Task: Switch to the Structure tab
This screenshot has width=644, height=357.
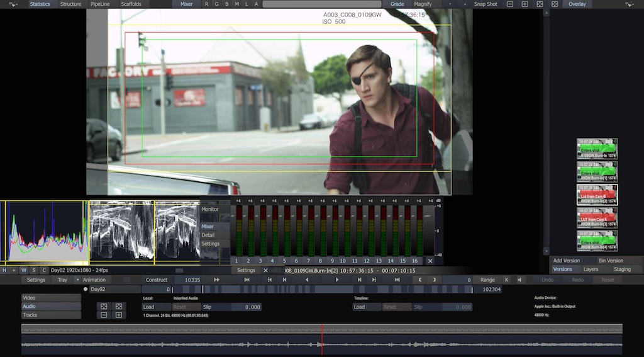Action: tap(70, 4)
